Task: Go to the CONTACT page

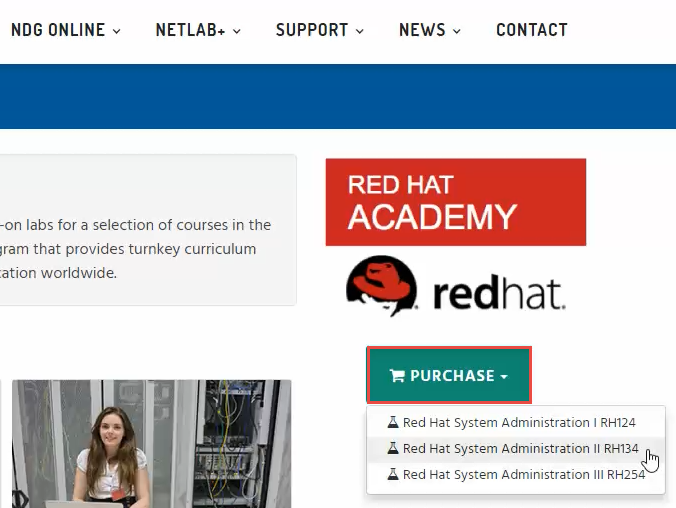Action: 532,30
